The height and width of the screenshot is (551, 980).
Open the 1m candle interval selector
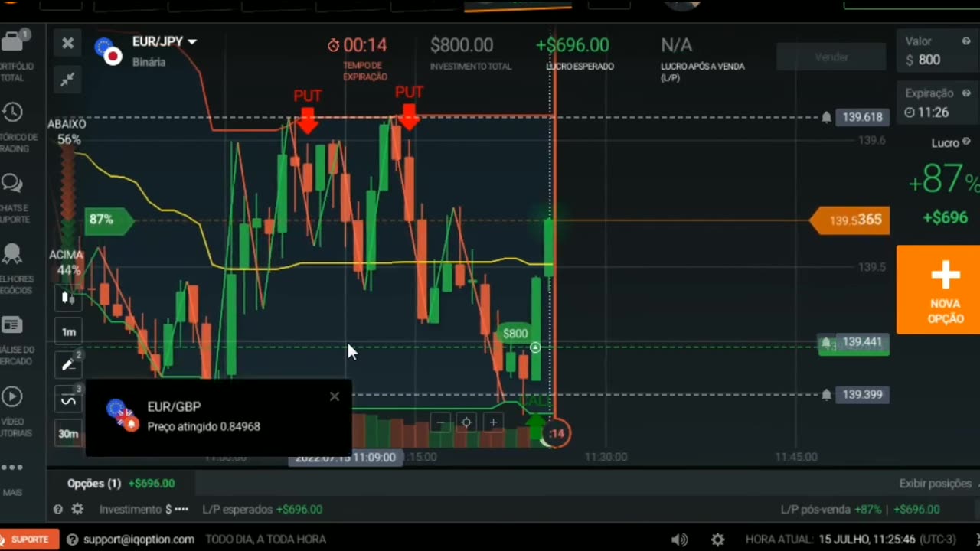click(x=68, y=331)
